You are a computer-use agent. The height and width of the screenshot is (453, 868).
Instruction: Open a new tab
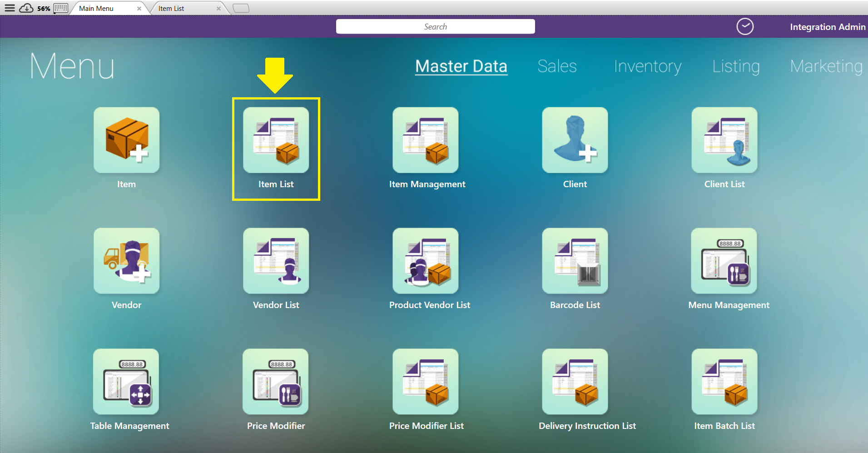coord(241,8)
